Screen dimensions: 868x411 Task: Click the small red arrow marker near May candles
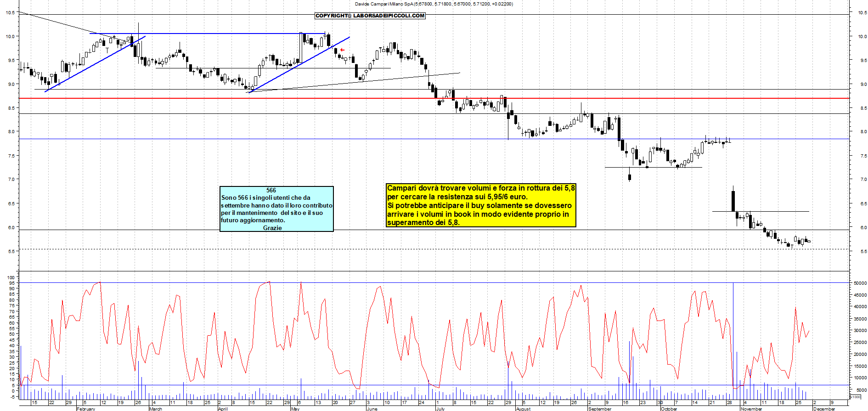point(342,50)
